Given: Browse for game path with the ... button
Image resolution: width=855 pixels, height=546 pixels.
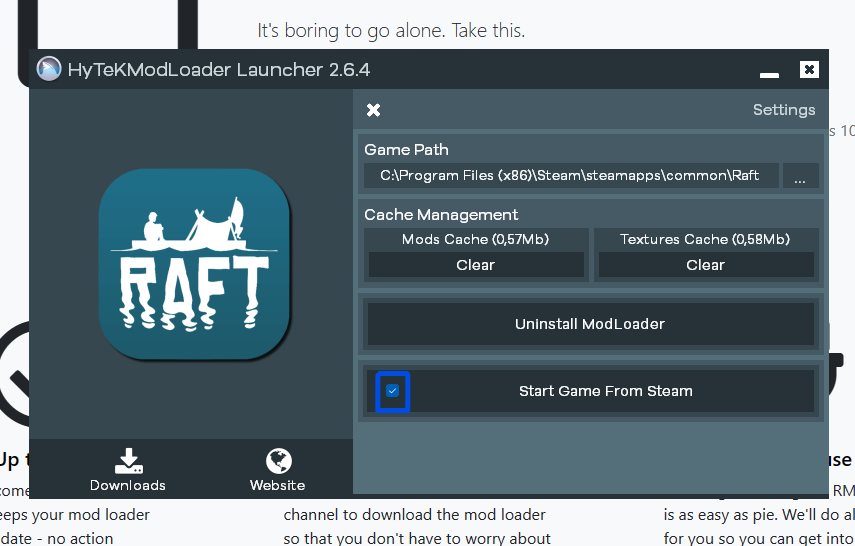Looking at the screenshot, I should click(800, 176).
